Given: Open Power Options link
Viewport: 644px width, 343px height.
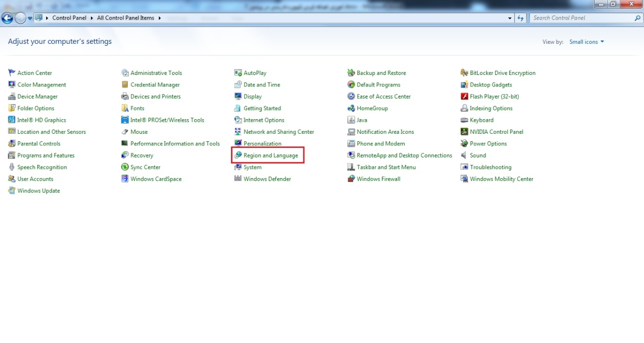Looking at the screenshot, I should pos(489,144).
